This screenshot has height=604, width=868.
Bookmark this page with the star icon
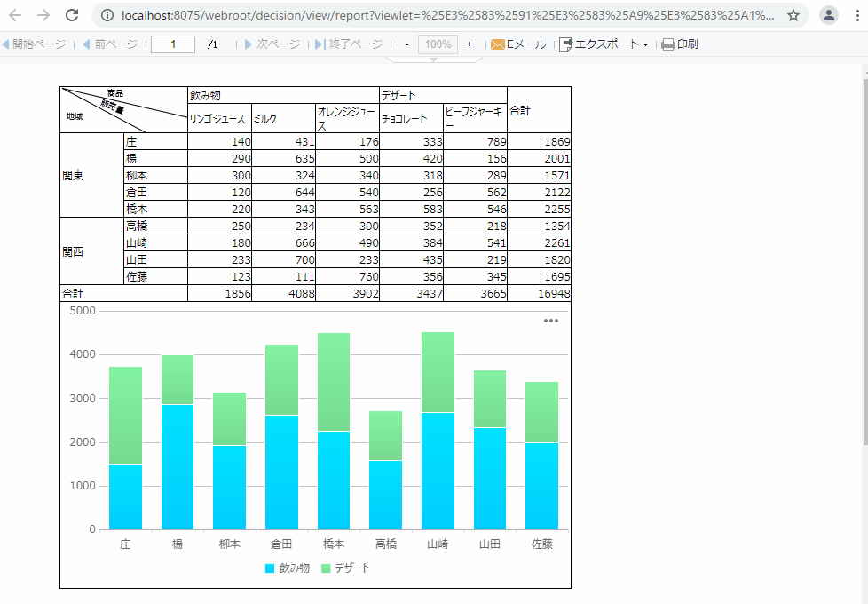point(793,15)
